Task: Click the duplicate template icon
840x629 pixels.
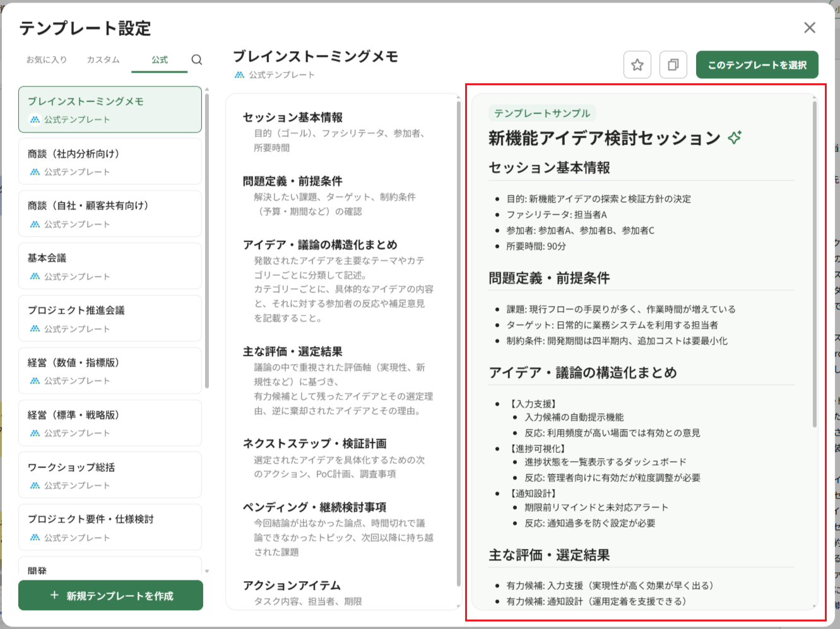Action: (673, 64)
